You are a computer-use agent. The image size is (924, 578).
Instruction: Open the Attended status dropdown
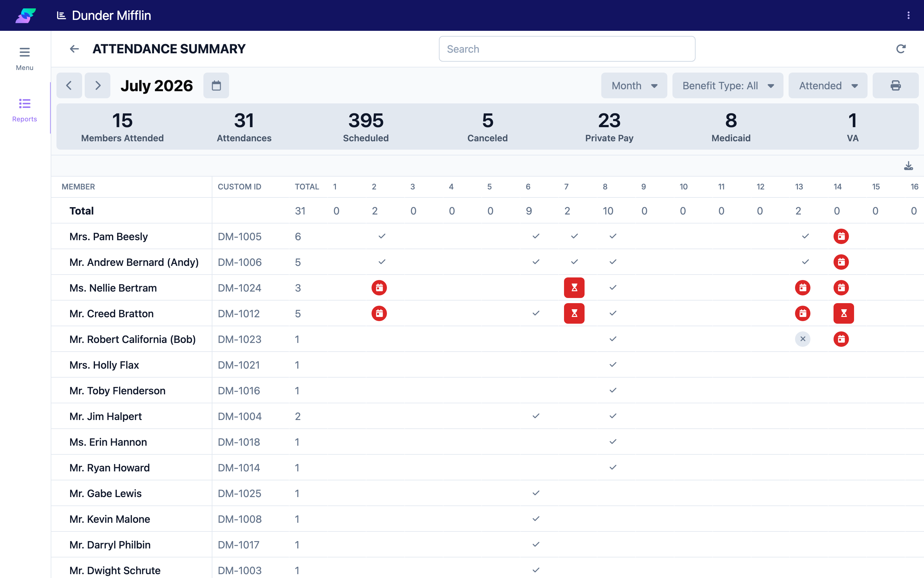(x=827, y=85)
